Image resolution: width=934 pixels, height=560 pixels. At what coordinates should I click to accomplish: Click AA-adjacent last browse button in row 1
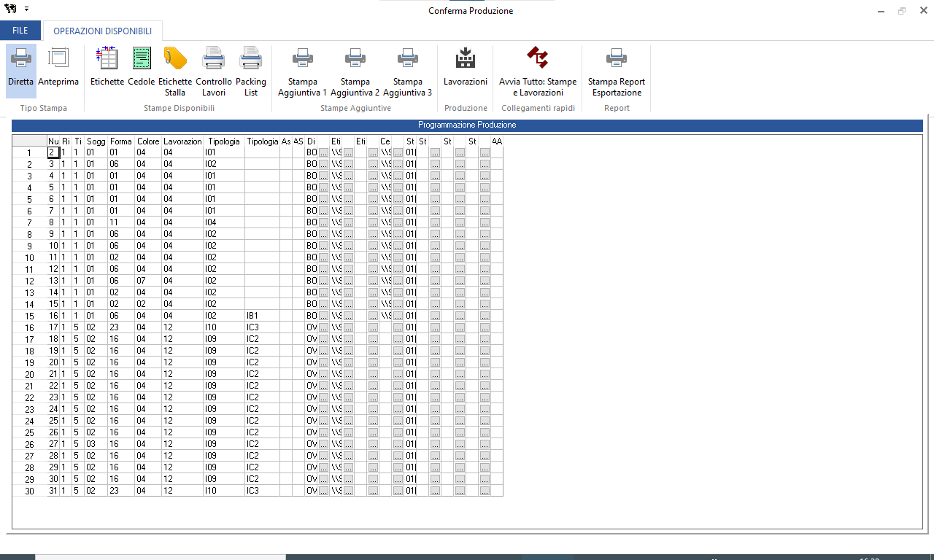point(485,152)
